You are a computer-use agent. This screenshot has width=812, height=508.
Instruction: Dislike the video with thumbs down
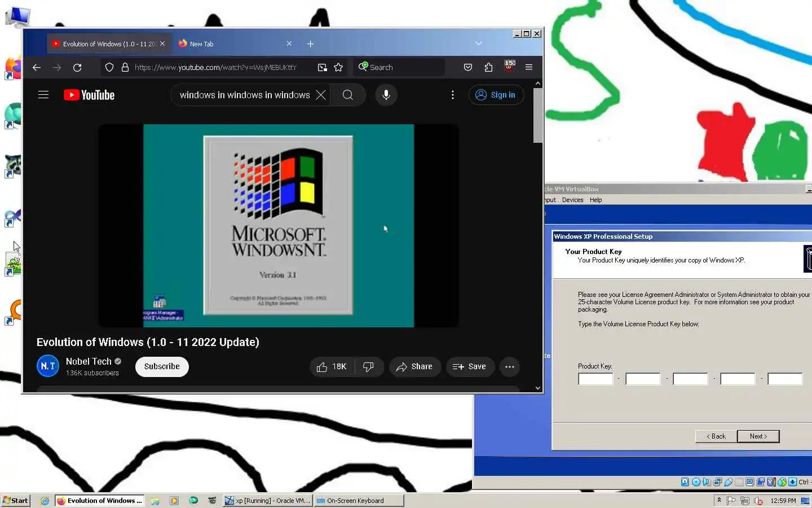[x=369, y=367]
